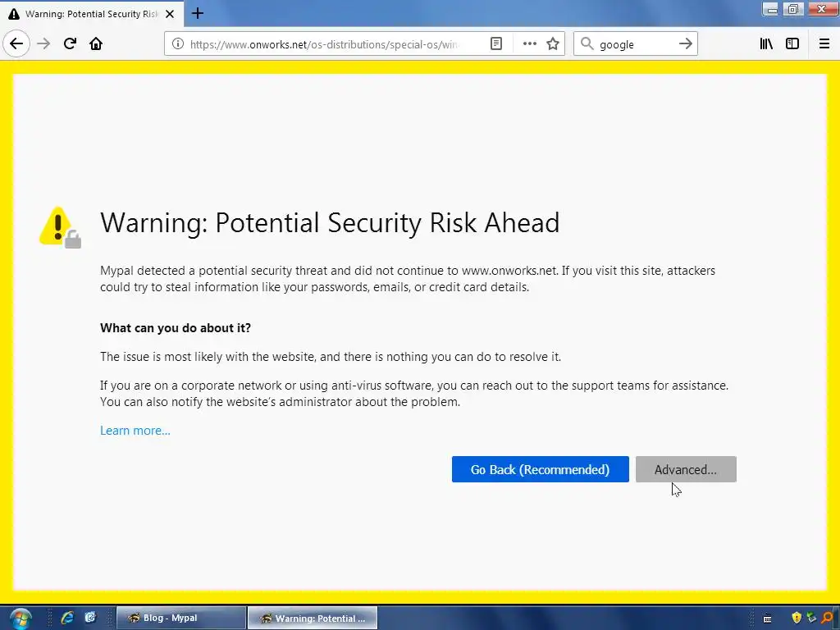Click the orange magnifier tray icon

(828, 618)
